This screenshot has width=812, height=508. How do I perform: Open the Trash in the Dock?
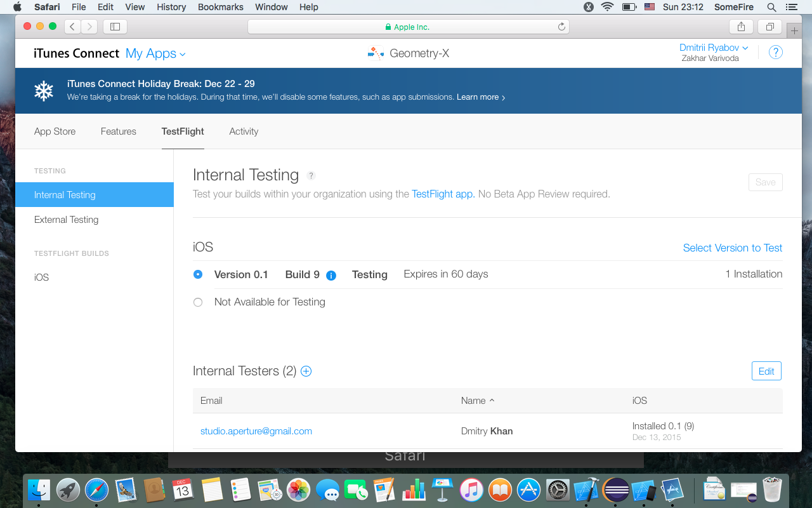coord(772,490)
